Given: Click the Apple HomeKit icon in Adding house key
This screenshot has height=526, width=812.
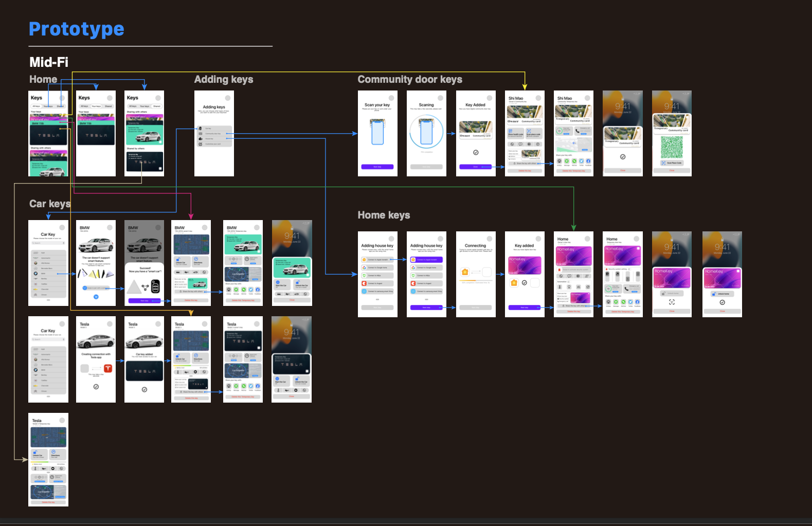Looking at the screenshot, I should 364,260.
